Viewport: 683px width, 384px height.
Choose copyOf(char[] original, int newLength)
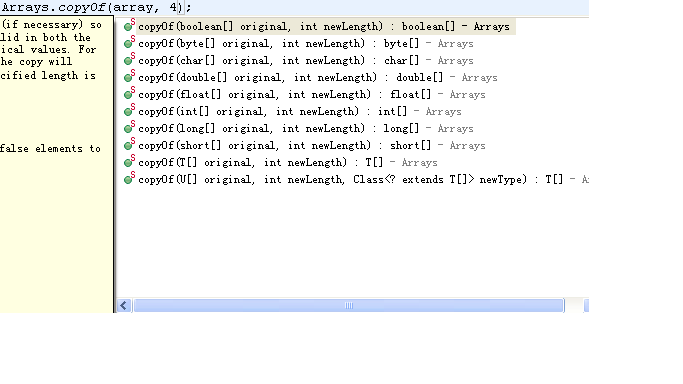point(306,61)
